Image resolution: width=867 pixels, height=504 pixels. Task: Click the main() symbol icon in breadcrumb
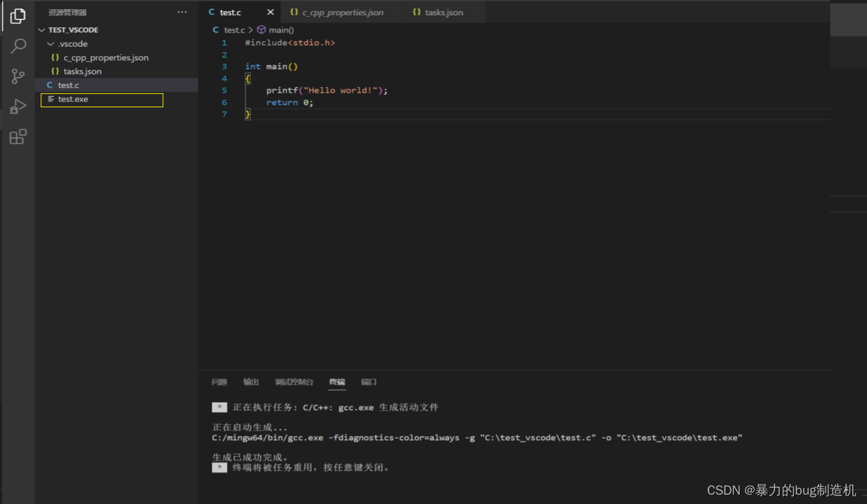pos(261,30)
